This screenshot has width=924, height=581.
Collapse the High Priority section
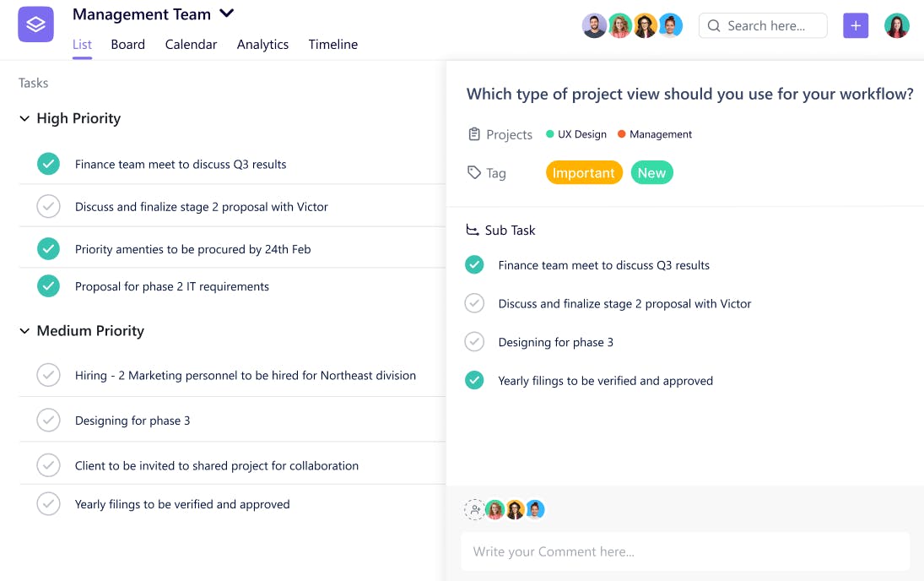[x=24, y=118]
